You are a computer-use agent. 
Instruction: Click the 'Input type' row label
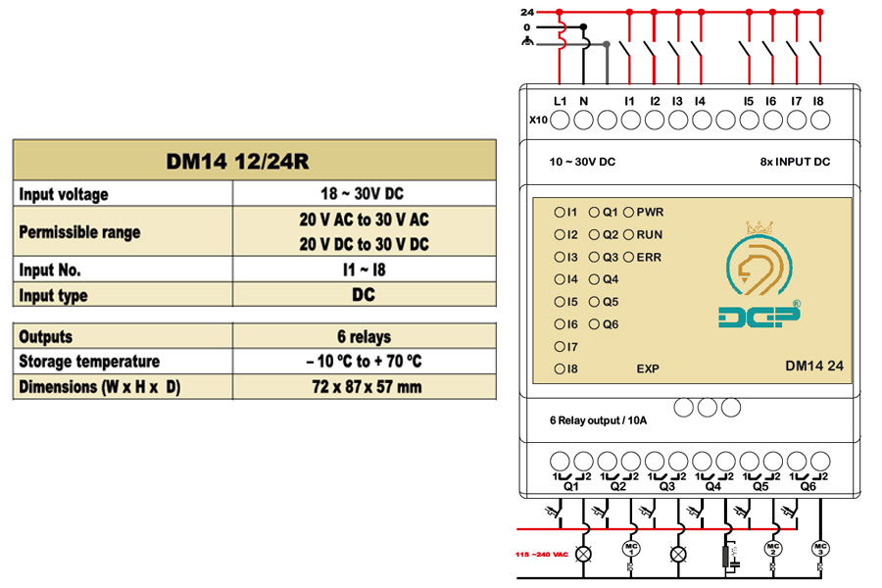[x=53, y=295]
